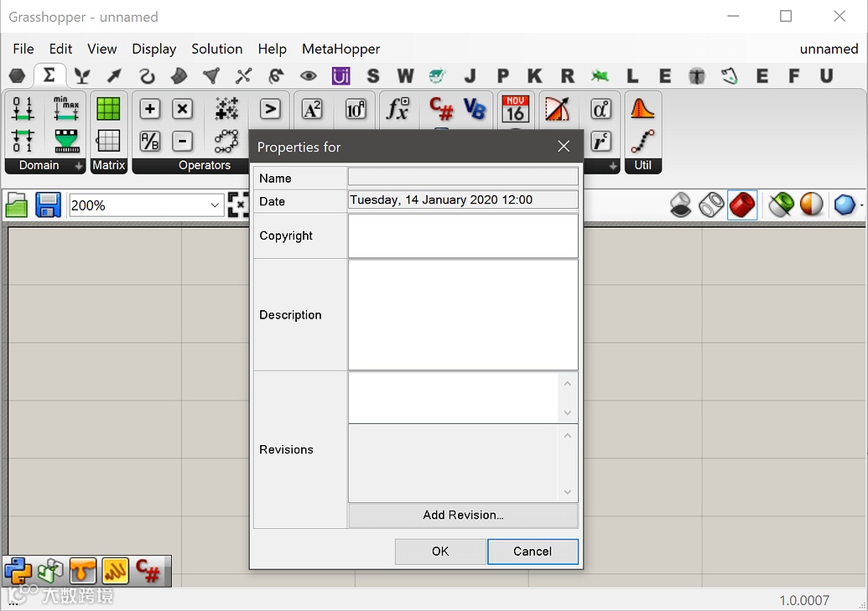The image size is (868, 611).
Task: Select the VB Script component icon
Action: click(x=475, y=108)
